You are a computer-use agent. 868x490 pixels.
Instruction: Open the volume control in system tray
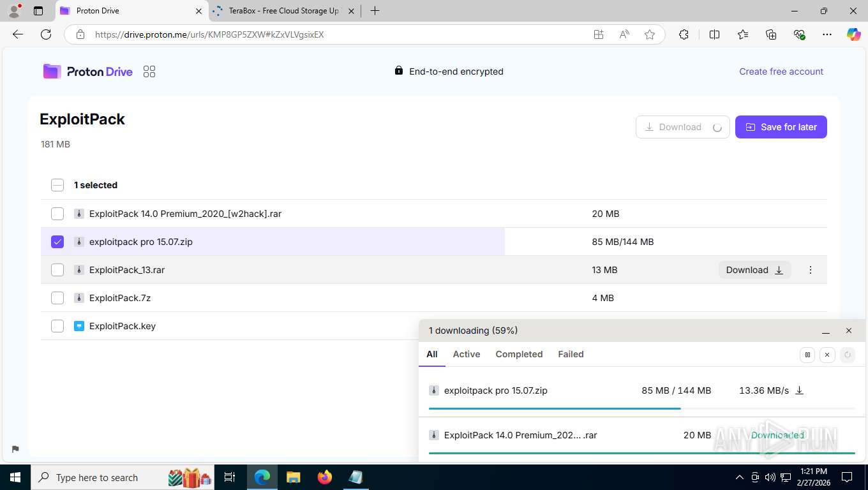point(770,477)
